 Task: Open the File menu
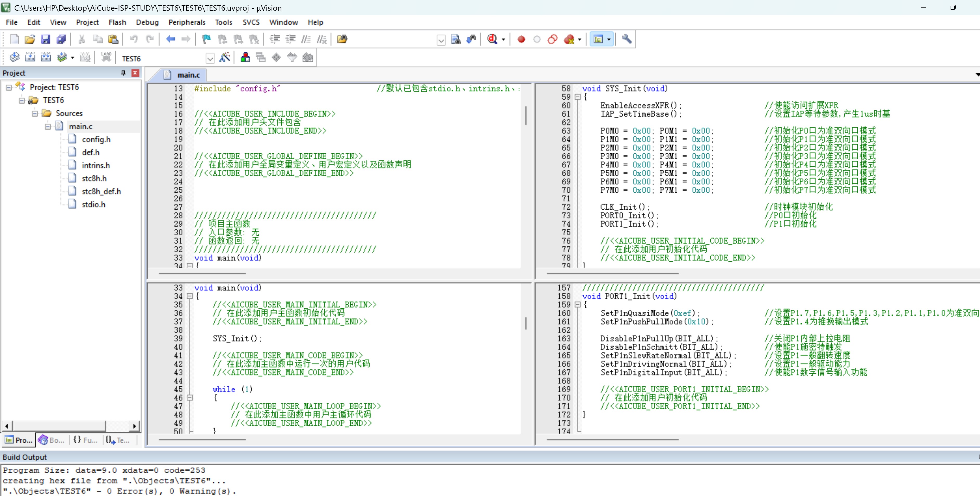(x=11, y=22)
